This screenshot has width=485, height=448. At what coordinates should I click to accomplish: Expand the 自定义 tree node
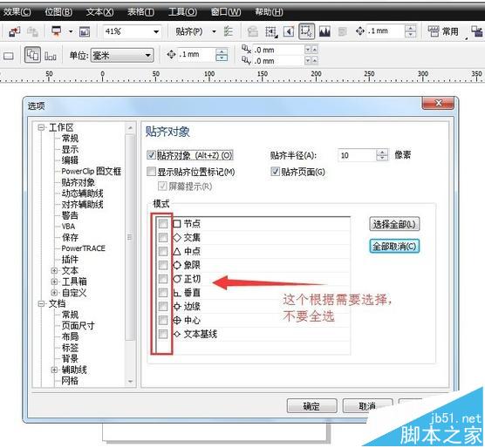(x=54, y=292)
